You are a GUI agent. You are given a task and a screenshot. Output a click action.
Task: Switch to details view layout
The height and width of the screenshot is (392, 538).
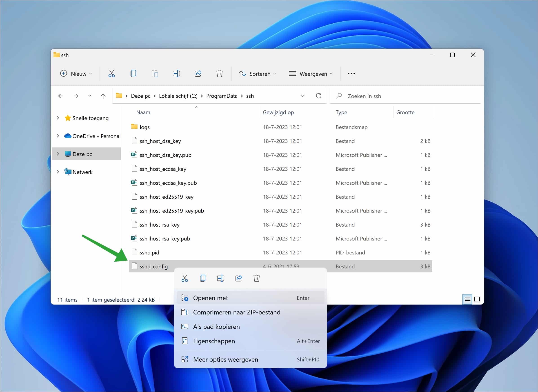(x=467, y=299)
